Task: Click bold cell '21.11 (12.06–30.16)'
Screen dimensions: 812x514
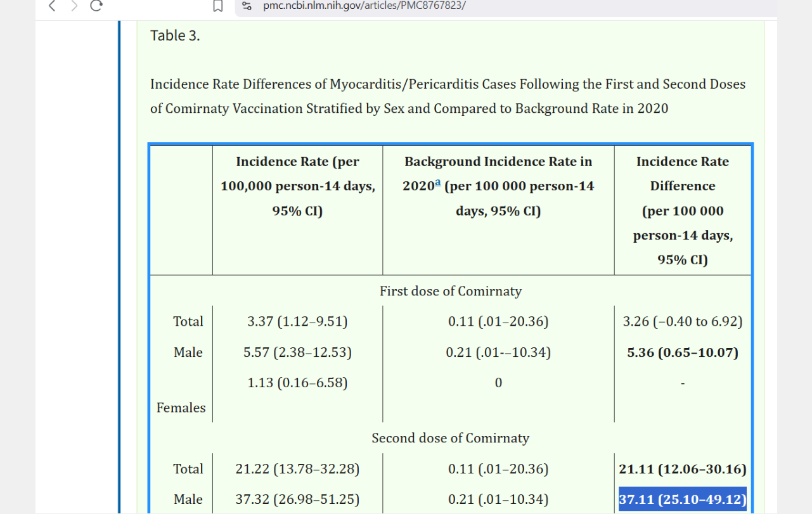Action: pyautogui.click(x=683, y=469)
